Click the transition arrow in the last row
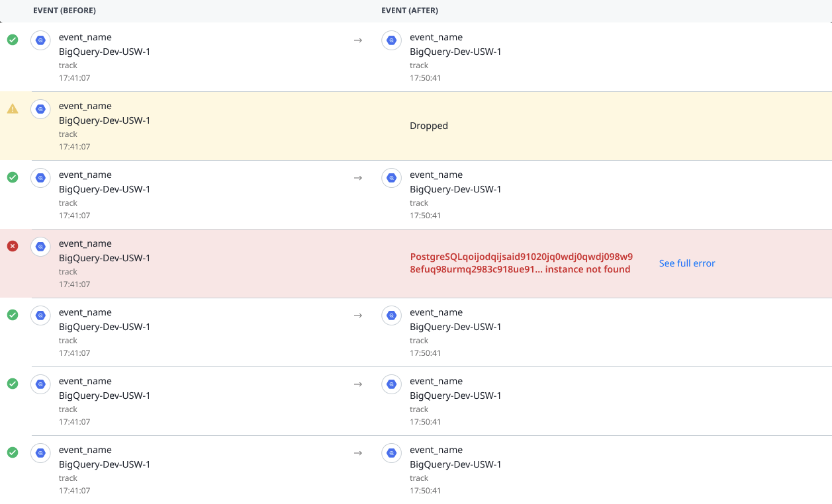 pyautogui.click(x=357, y=453)
